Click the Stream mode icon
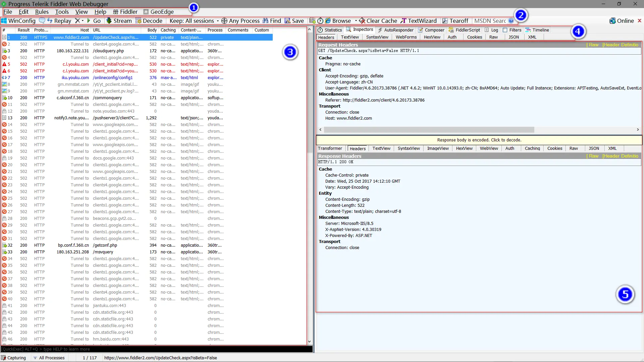 (109, 21)
